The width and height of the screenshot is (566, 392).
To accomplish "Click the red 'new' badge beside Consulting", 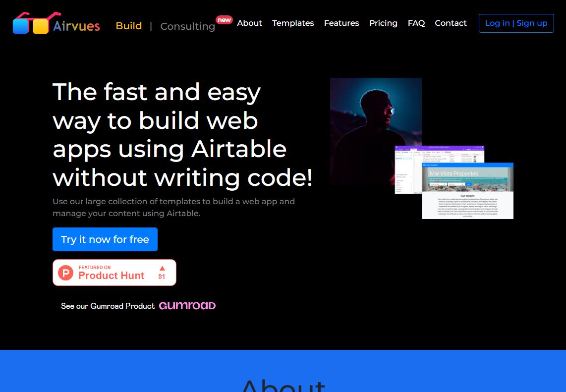I will [x=224, y=20].
